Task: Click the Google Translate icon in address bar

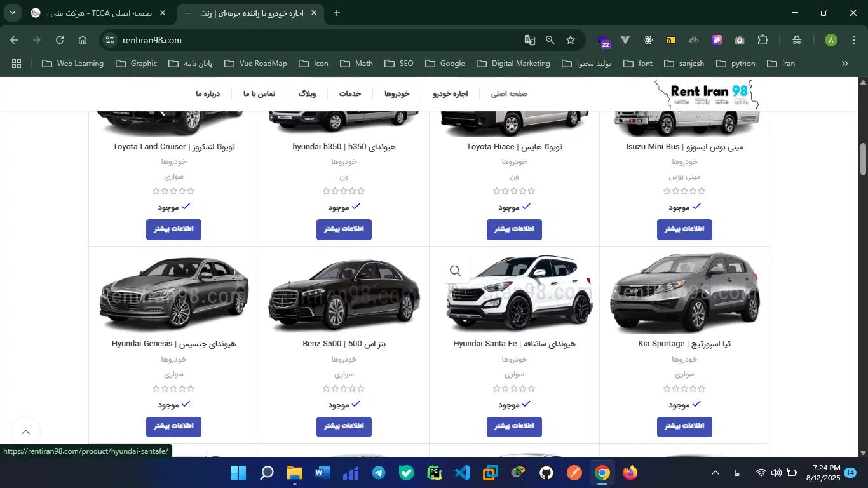Action: 530,40
